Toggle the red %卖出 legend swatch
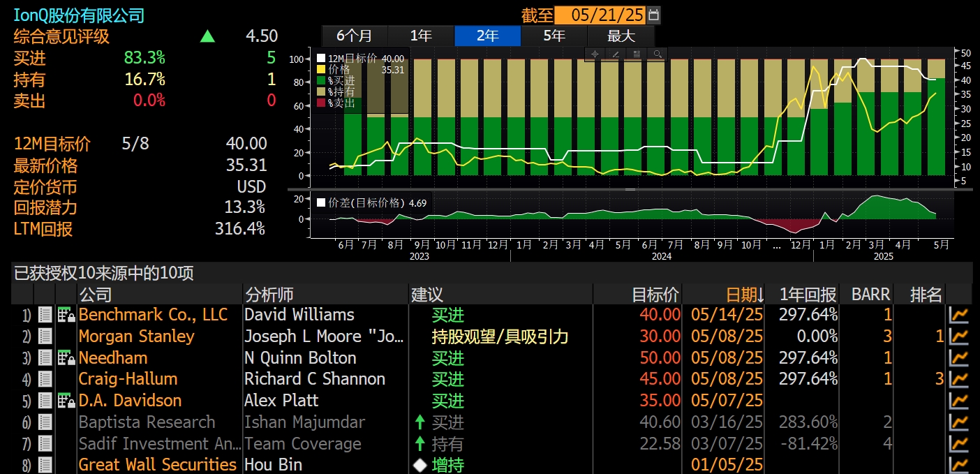 [x=321, y=103]
